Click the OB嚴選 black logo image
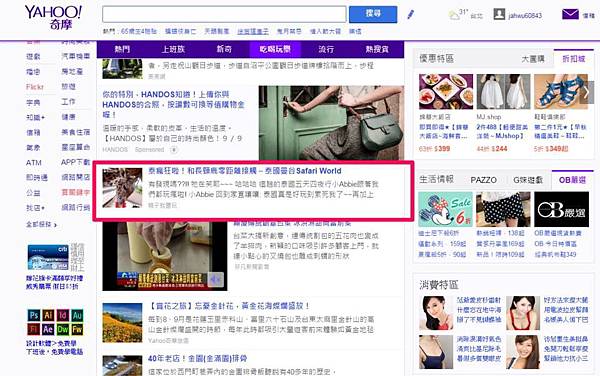This screenshot has height=376, width=600. tap(561, 210)
